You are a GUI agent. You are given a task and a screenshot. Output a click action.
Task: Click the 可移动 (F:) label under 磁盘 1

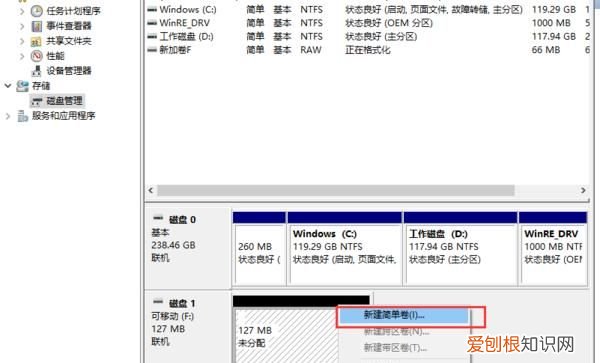173,316
